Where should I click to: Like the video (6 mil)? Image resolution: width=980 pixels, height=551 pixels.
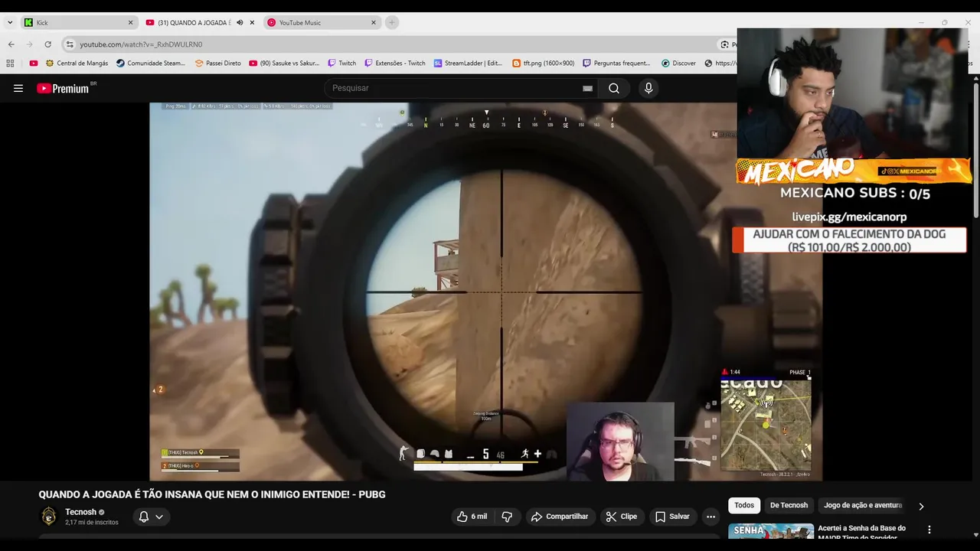472,517
